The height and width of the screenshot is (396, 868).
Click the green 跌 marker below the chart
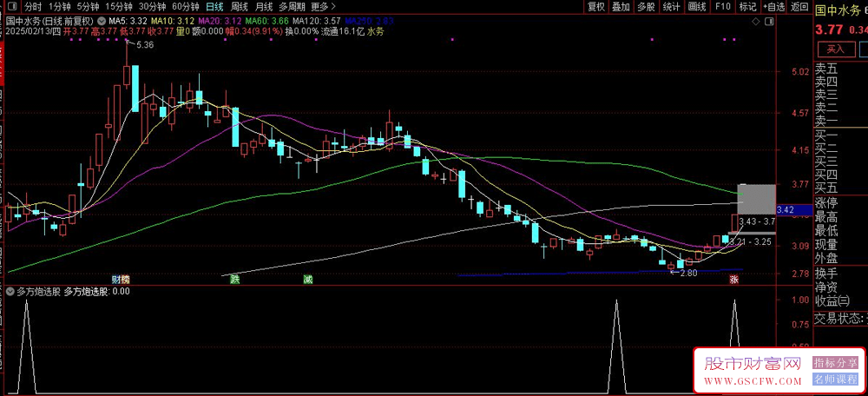pyautogui.click(x=235, y=279)
